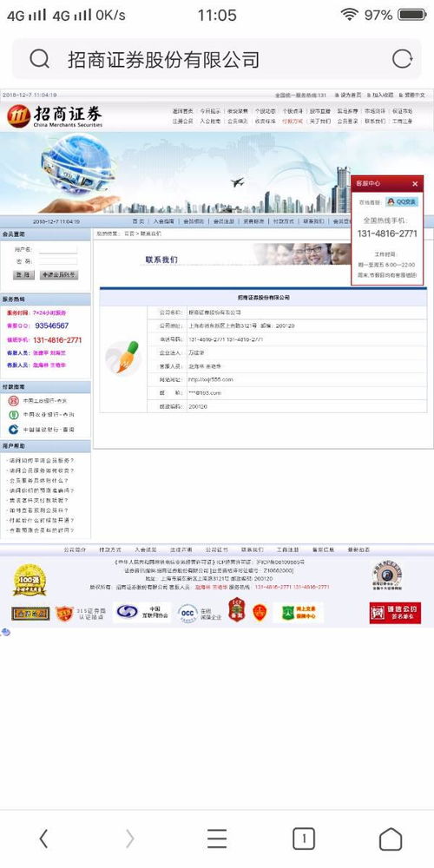The image size is (434, 868).
Task: Tap the address bar showing 招商证券股份有限公司
Action: (x=217, y=59)
